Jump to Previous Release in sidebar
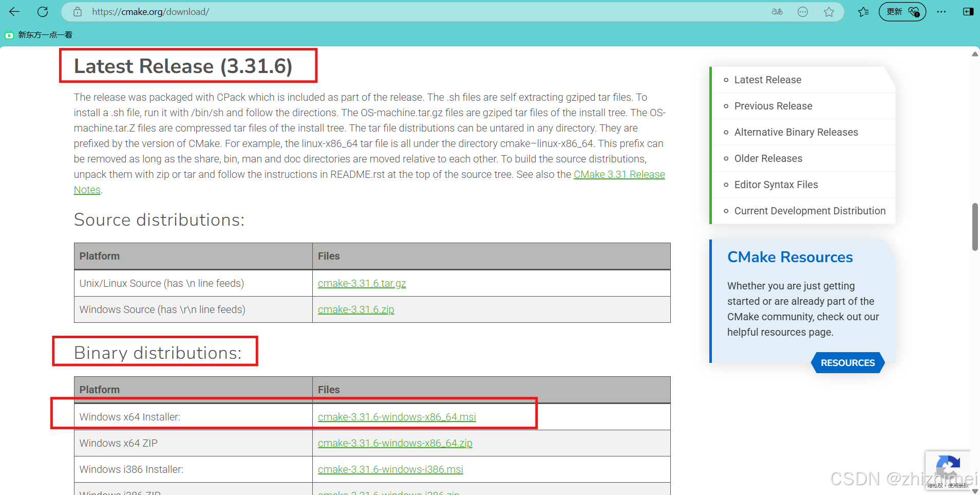The image size is (980, 495). (x=773, y=106)
